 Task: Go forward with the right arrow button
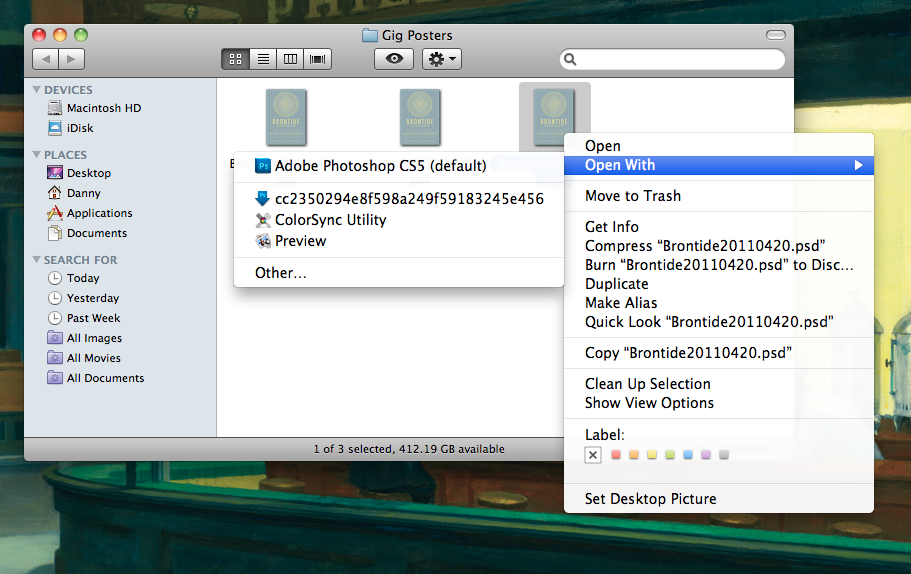[71, 59]
